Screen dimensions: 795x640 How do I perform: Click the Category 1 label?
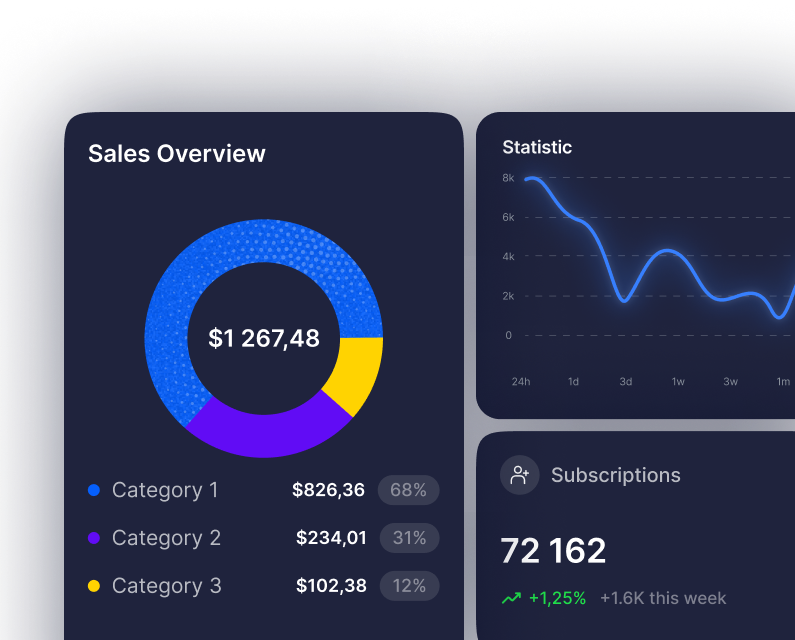[165, 490]
